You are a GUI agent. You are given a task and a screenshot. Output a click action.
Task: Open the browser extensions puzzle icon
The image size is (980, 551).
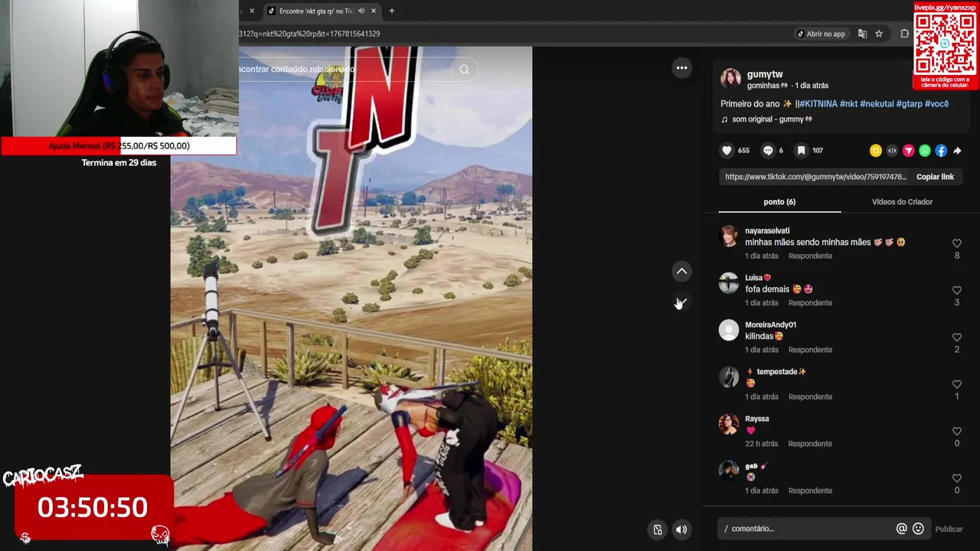[904, 34]
